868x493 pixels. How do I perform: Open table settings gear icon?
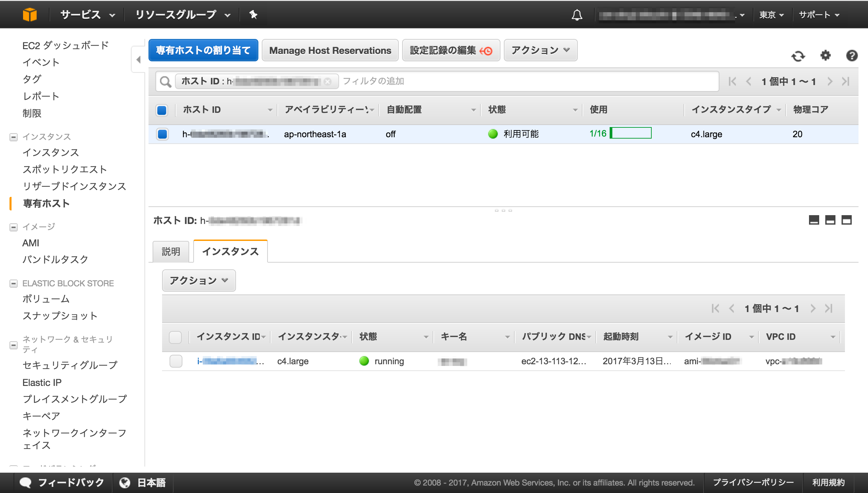coord(825,55)
